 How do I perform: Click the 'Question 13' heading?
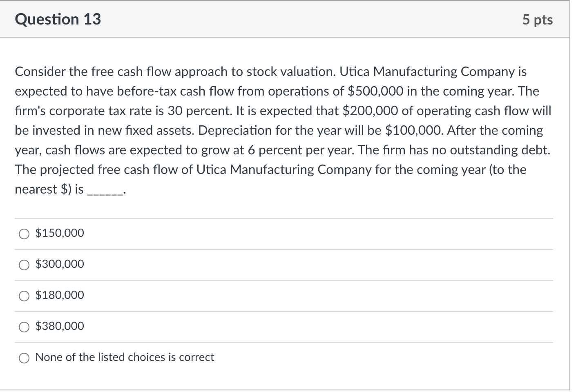tap(58, 19)
